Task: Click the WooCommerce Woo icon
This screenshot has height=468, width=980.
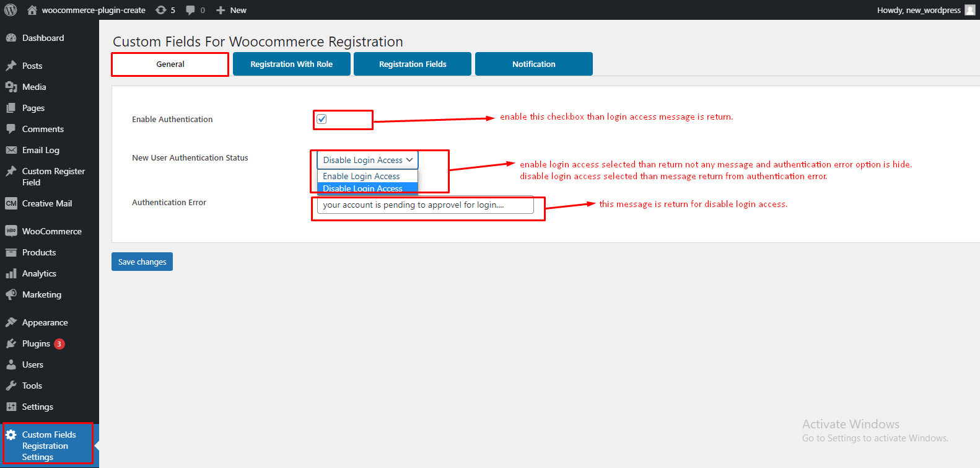Action: tap(11, 231)
